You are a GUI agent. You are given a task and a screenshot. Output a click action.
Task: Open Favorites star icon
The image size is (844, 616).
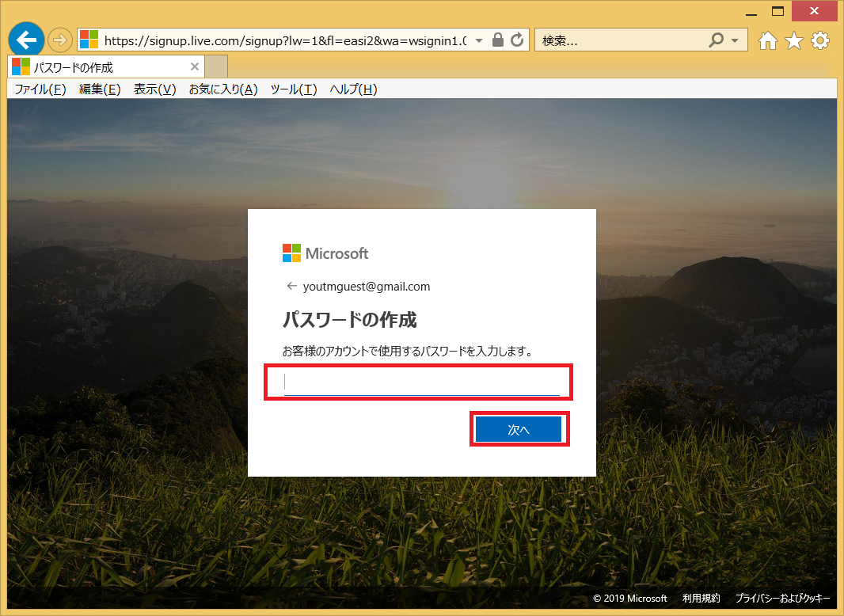(x=794, y=40)
